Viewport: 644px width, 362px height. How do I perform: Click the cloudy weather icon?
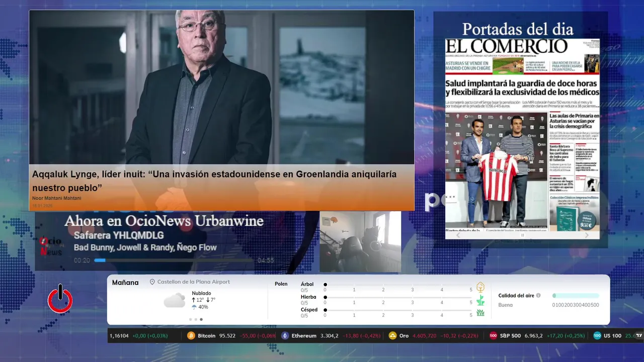(x=174, y=301)
